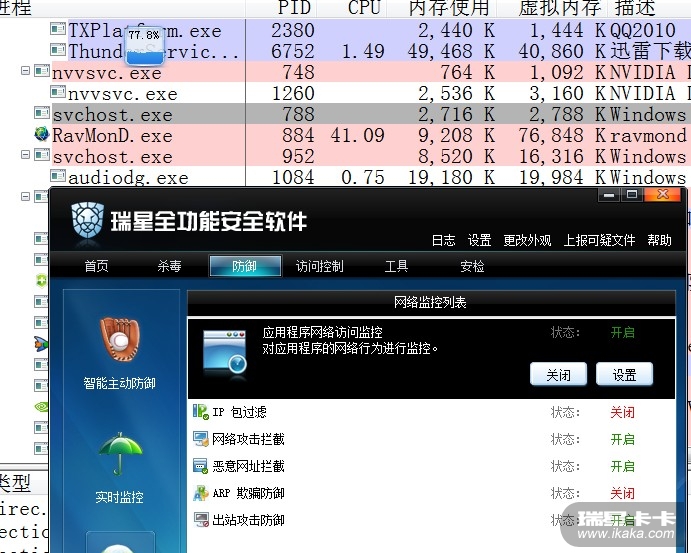Collapse the nvvsvc.exe PID 748 tree node
The height and width of the screenshot is (553, 691).
point(26,70)
